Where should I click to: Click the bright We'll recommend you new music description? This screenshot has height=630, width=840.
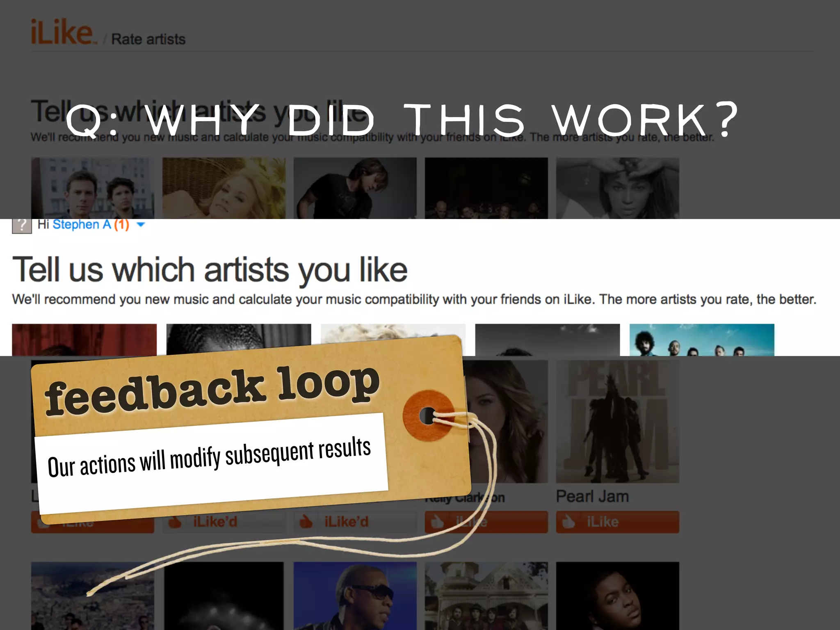(414, 299)
